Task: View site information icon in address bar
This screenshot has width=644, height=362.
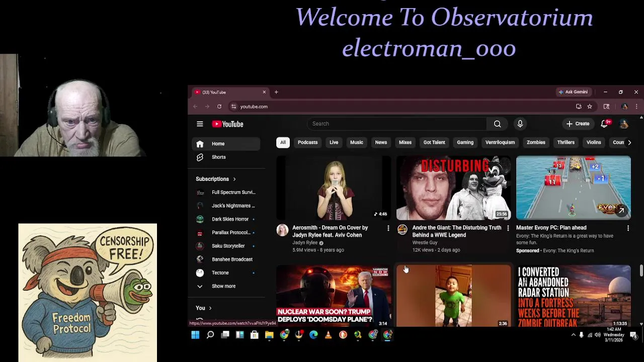Action: click(233, 107)
